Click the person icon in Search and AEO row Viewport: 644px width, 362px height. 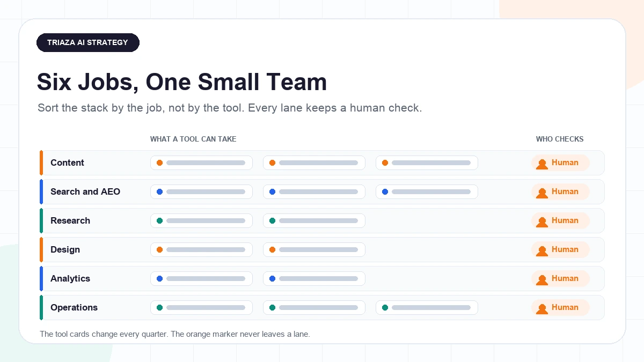tap(542, 193)
